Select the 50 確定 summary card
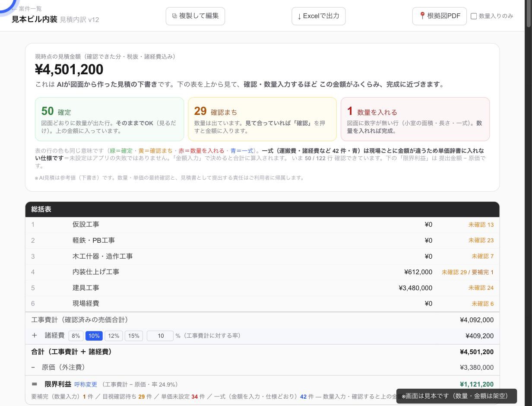532x406 pixels. [109, 119]
